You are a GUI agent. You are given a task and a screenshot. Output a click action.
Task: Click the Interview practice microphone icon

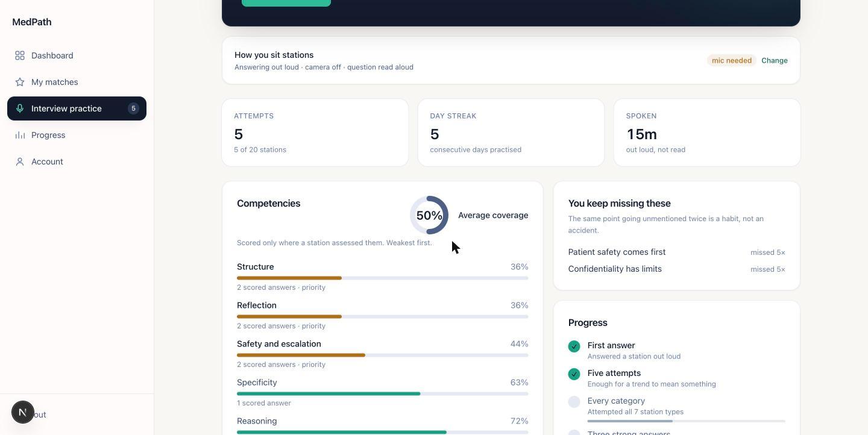tap(20, 108)
